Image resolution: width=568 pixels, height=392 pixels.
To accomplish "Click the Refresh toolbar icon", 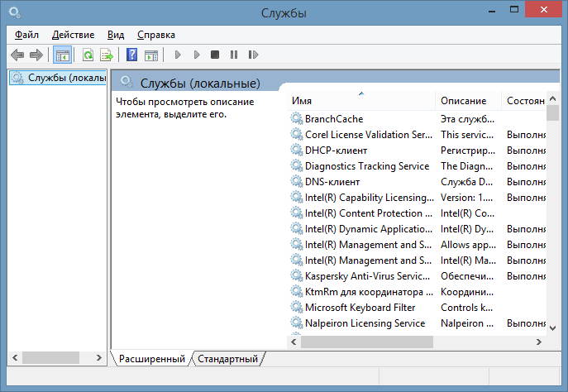I will [x=88, y=55].
